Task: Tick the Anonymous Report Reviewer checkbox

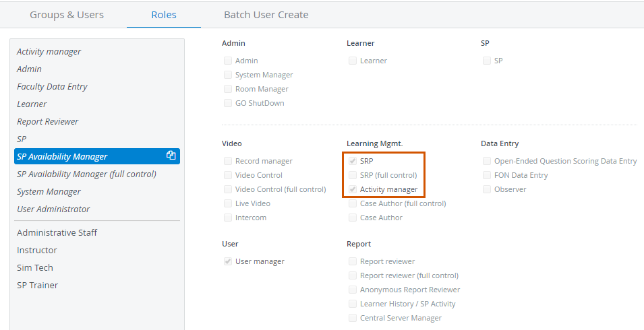Action: pos(353,290)
